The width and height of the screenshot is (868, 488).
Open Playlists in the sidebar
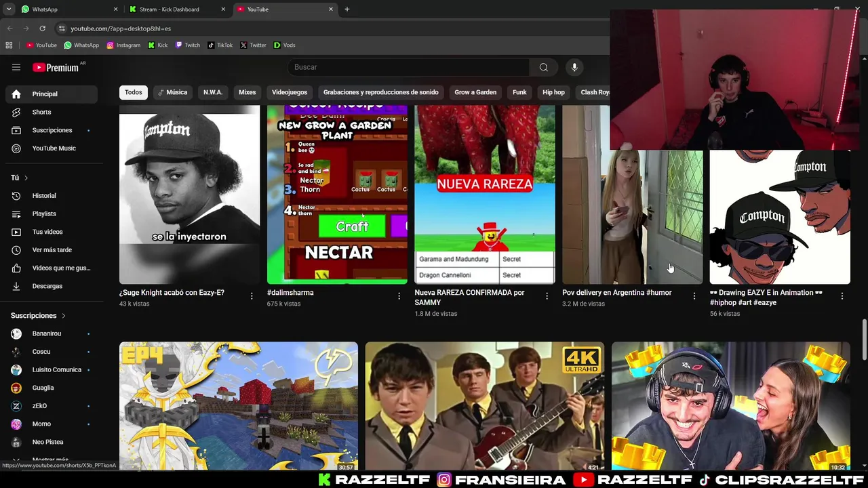(x=52, y=213)
